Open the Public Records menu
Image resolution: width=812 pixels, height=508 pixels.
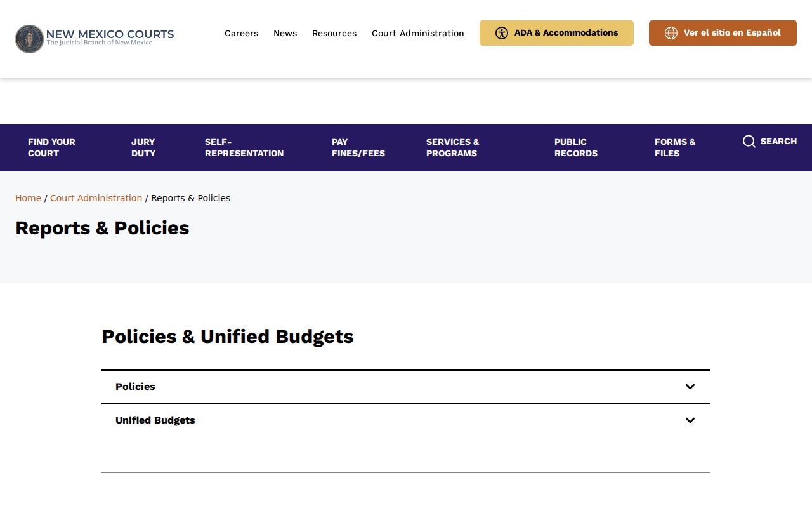tap(576, 147)
